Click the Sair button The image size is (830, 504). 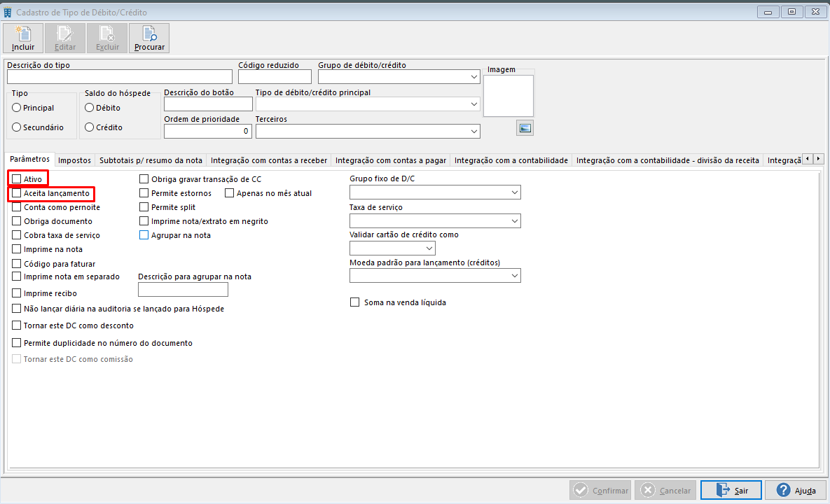pyautogui.click(x=731, y=490)
